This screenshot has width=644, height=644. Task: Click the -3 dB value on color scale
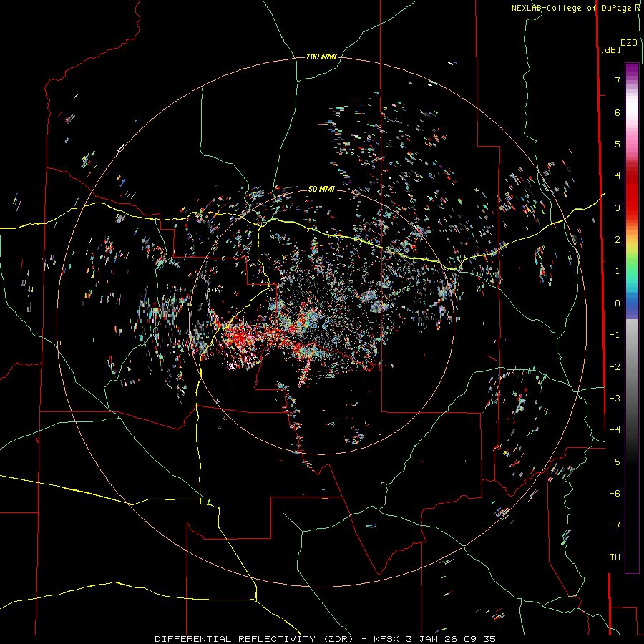pos(615,399)
